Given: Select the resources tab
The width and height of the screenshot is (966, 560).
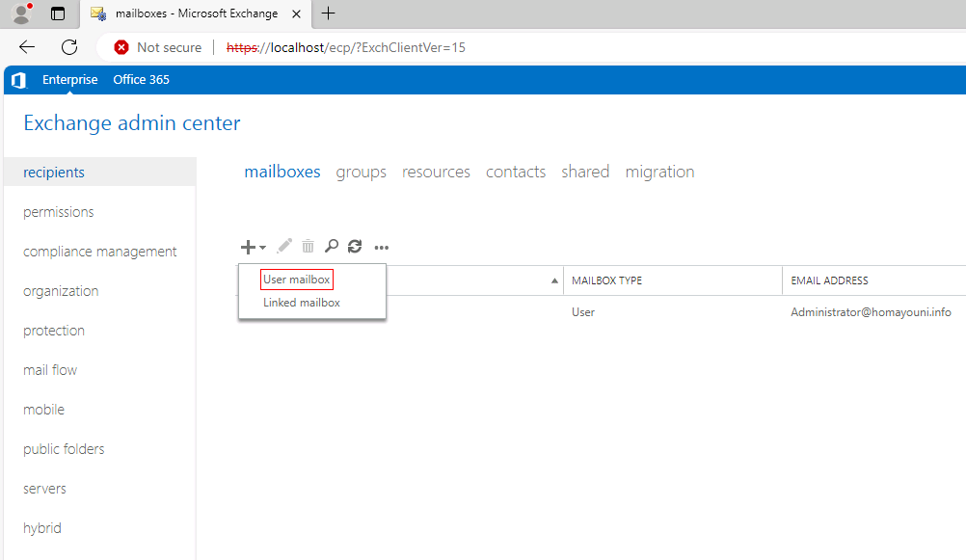Looking at the screenshot, I should [436, 172].
